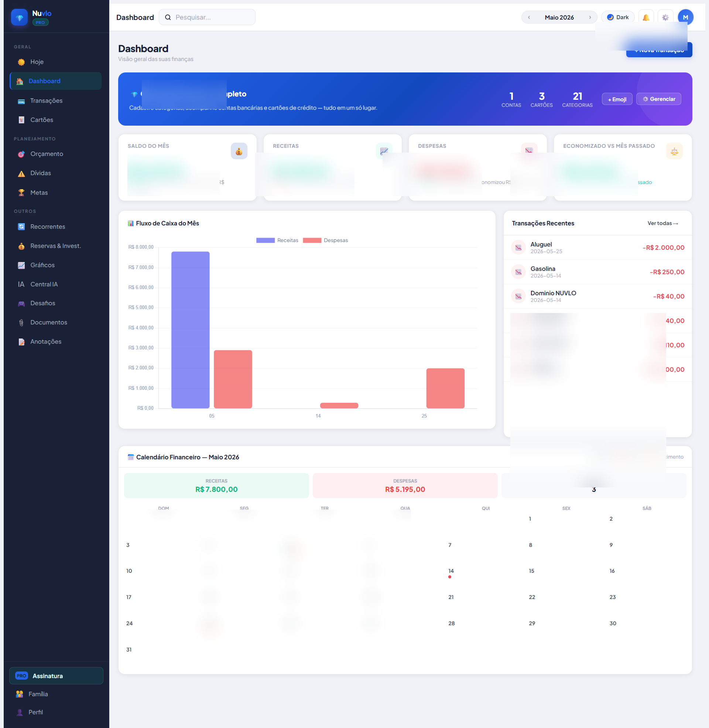Navigate to the Metas section
The width and height of the screenshot is (709, 728).
pyautogui.click(x=39, y=192)
